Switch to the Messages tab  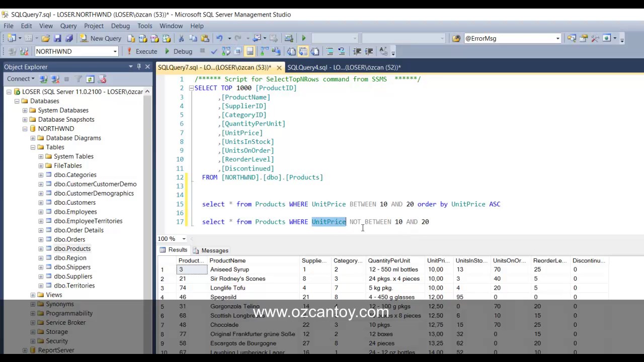click(210, 250)
